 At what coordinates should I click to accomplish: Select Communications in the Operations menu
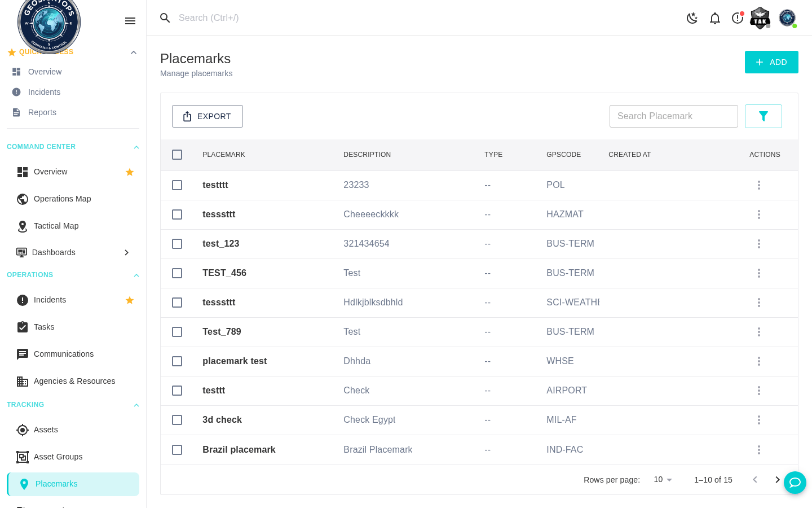tap(64, 354)
